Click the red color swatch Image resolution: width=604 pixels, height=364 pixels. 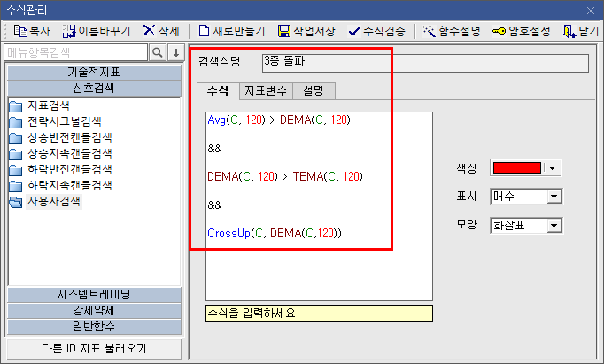[517, 168]
